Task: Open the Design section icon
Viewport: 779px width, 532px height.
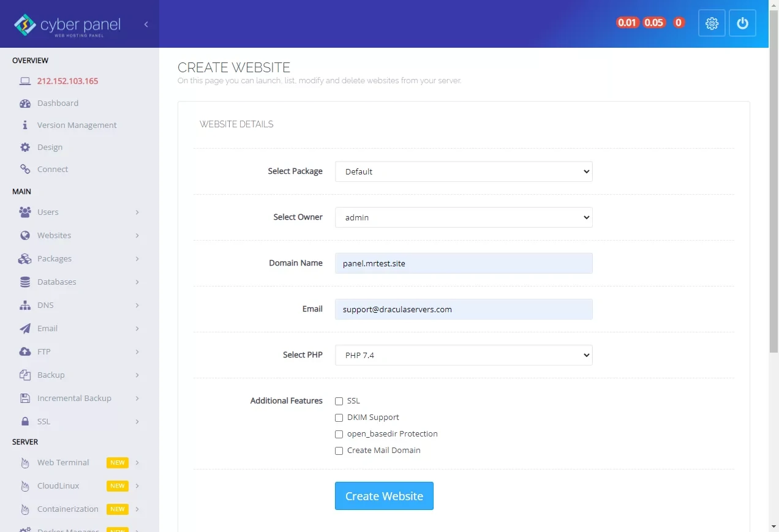Action: [x=25, y=147]
